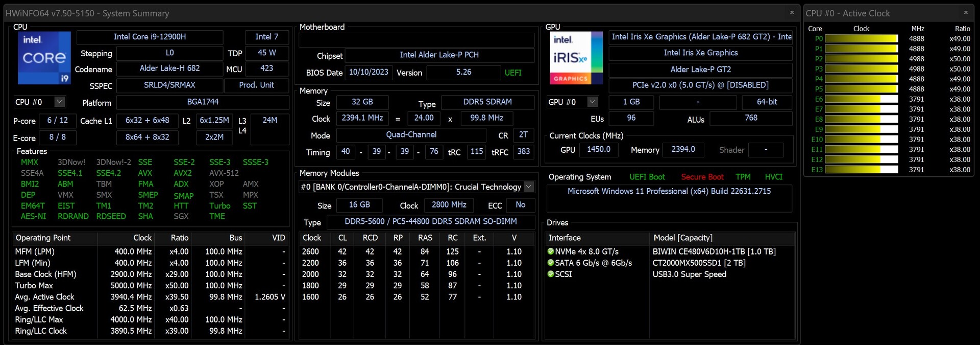980x345 pixels.
Task: Select the CT2000MX500SSD1 drive entry
Action: coord(699,263)
